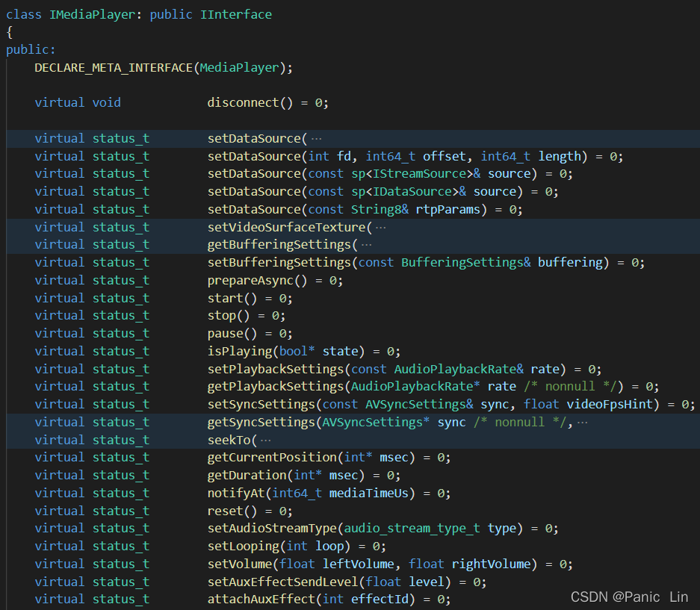
Task: Click the IStreamSource type name
Action: [x=420, y=174]
